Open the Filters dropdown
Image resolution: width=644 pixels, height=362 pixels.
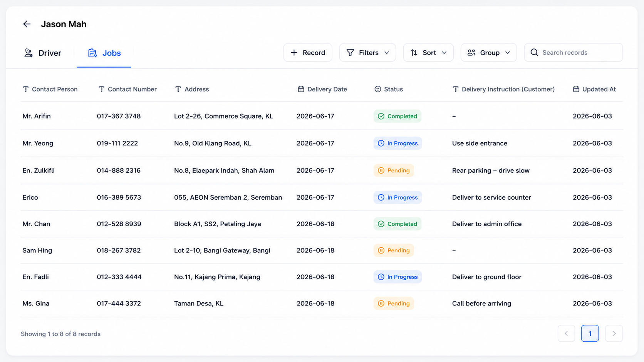tap(367, 52)
